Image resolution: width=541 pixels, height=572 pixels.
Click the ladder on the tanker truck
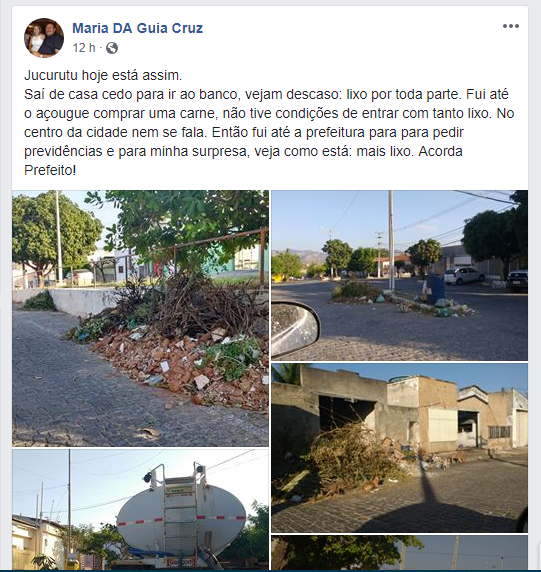click(x=180, y=518)
